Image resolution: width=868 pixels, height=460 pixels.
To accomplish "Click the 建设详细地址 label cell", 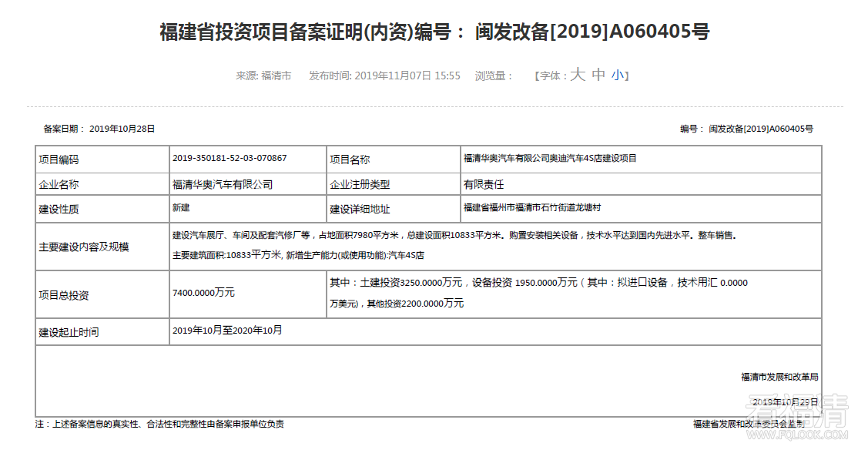I will [394, 210].
